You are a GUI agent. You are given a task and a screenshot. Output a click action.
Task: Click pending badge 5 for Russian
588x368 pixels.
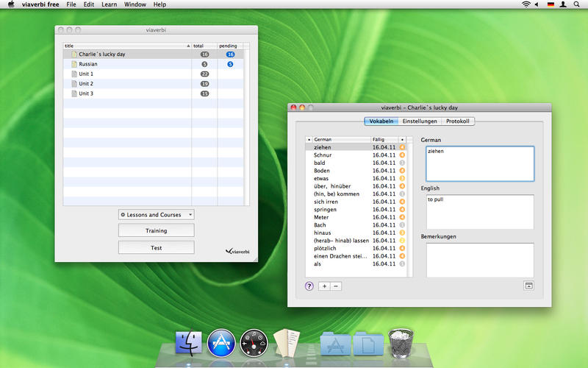(x=230, y=64)
